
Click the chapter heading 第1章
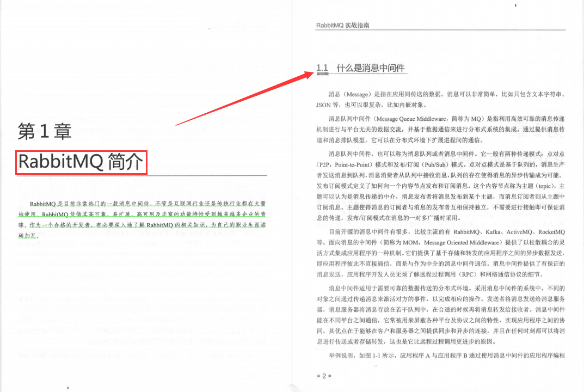[x=45, y=131]
